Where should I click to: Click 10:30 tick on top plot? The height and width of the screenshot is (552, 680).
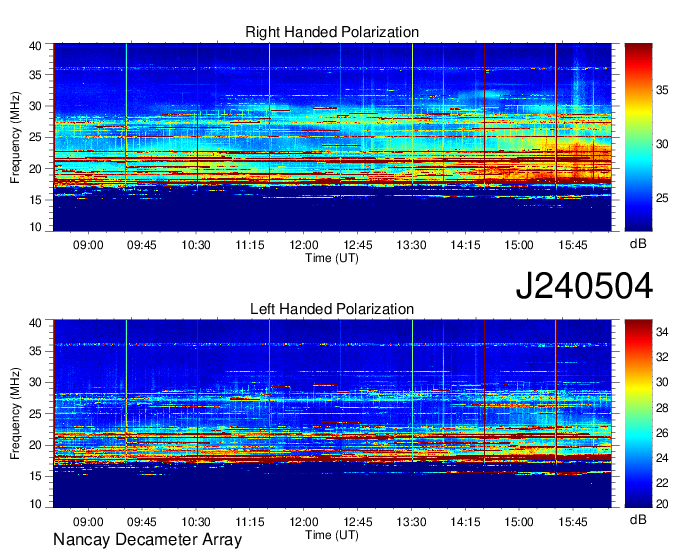point(196,245)
